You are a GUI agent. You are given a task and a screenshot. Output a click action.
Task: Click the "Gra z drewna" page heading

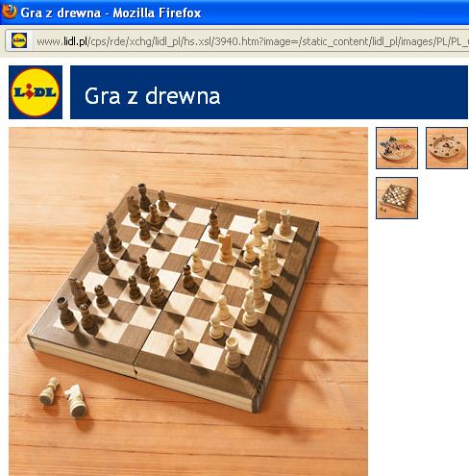point(153,96)
